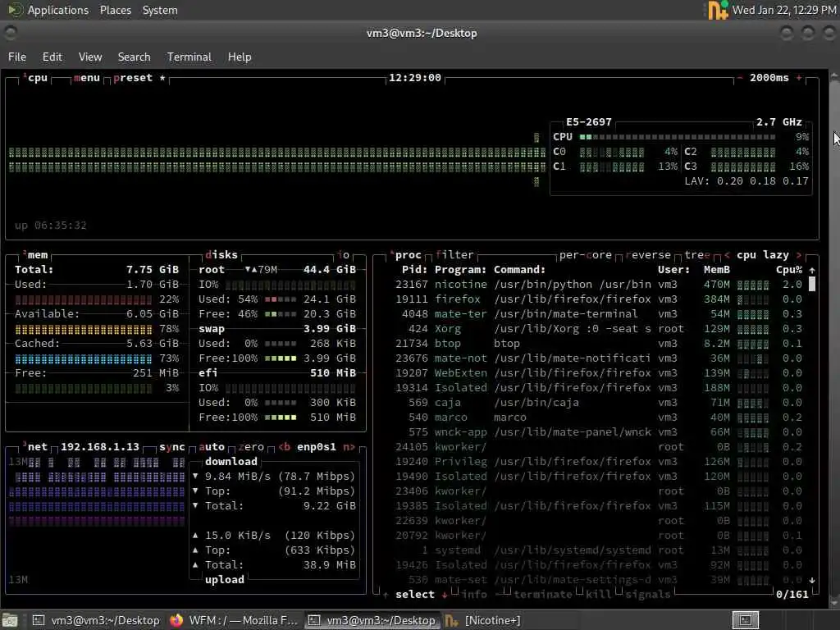This screenshot has width=840, height=630.
Task: Toggle net auto scaling
Action: [x=212, y=447]
